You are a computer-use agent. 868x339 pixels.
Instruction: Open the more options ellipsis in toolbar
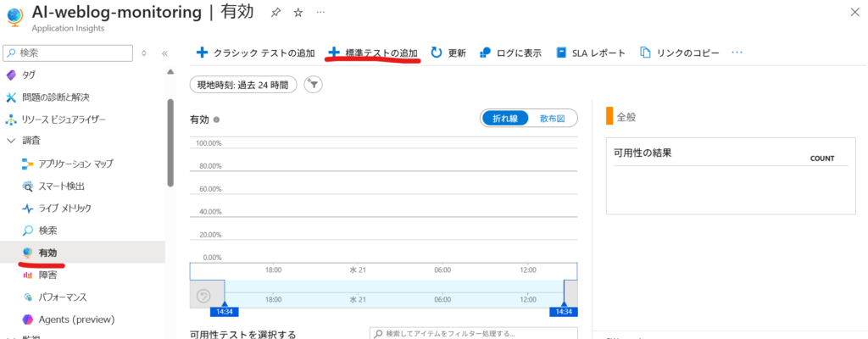[737, 53]
